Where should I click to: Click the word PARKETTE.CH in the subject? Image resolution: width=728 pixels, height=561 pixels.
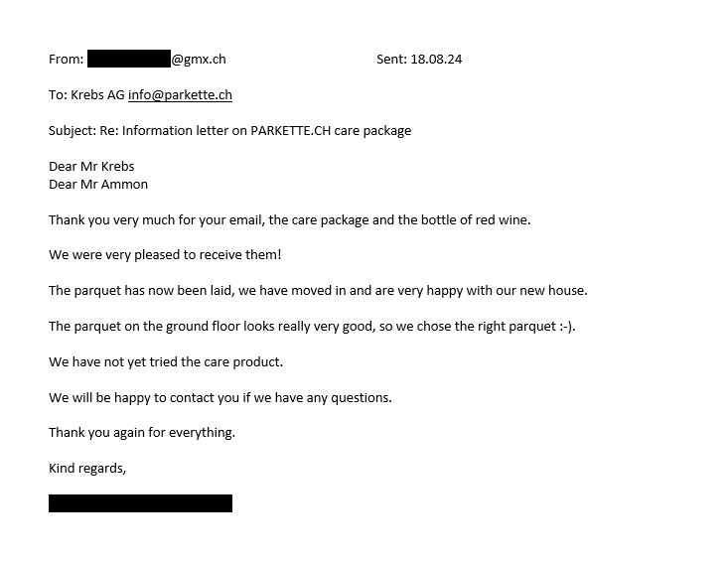(291, 130)
